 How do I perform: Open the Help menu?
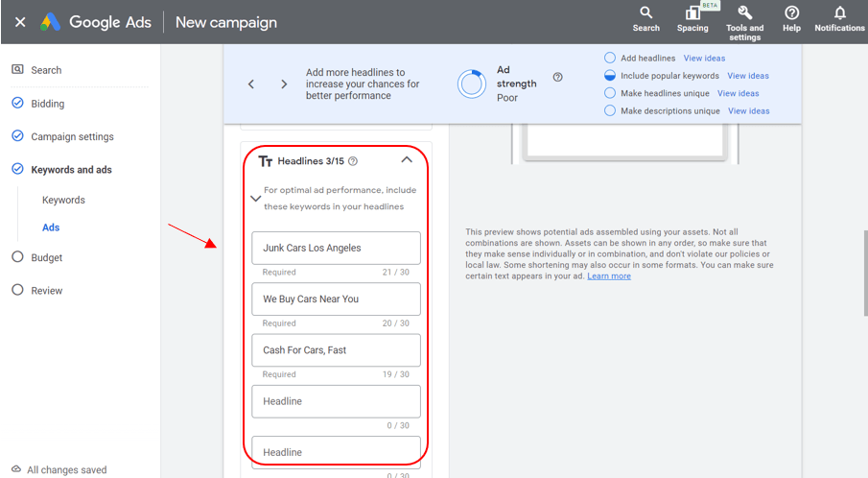pyautogui.click(x=791, y=19)
